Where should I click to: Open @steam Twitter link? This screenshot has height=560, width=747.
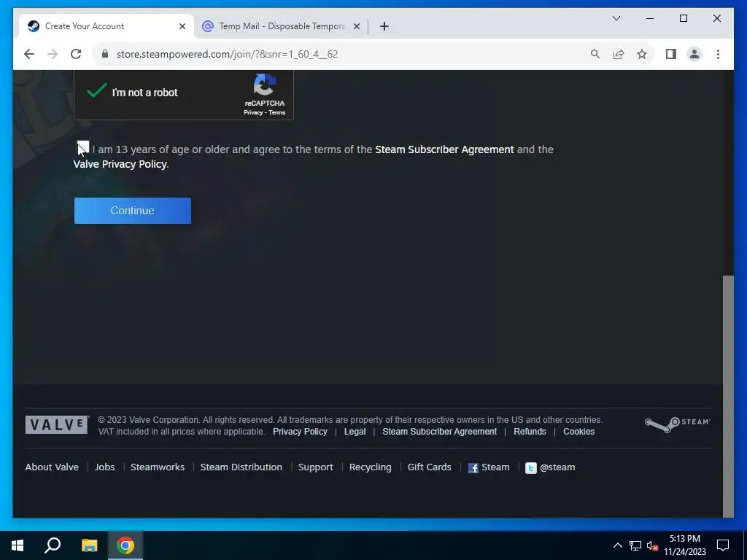click(x=550, y=467)
